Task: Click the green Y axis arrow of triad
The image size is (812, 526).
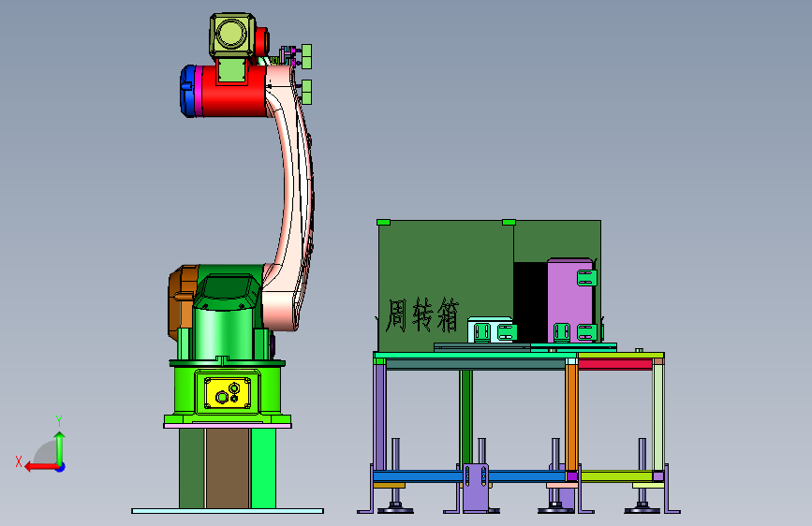Action: [x=60, y=447]
